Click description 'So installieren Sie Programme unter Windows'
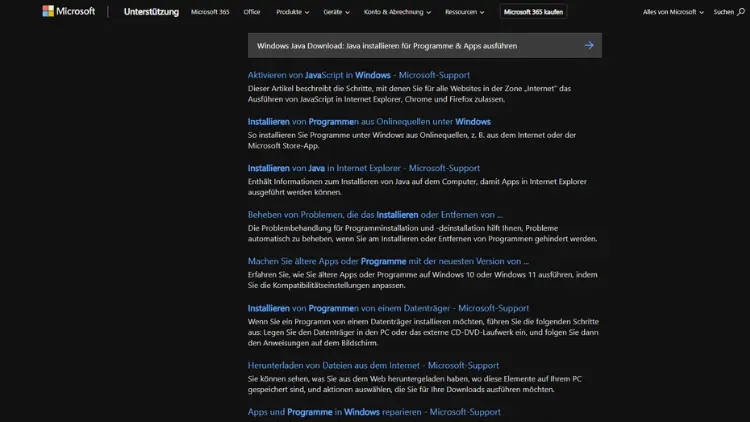Image resolution: width=750 pixels, height=422 pixels. (x=412, y=140)
